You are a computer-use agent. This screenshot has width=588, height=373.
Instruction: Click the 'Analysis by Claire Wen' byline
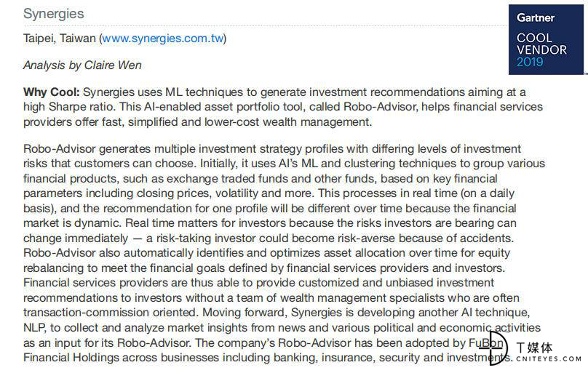click(x=82, y=65)
